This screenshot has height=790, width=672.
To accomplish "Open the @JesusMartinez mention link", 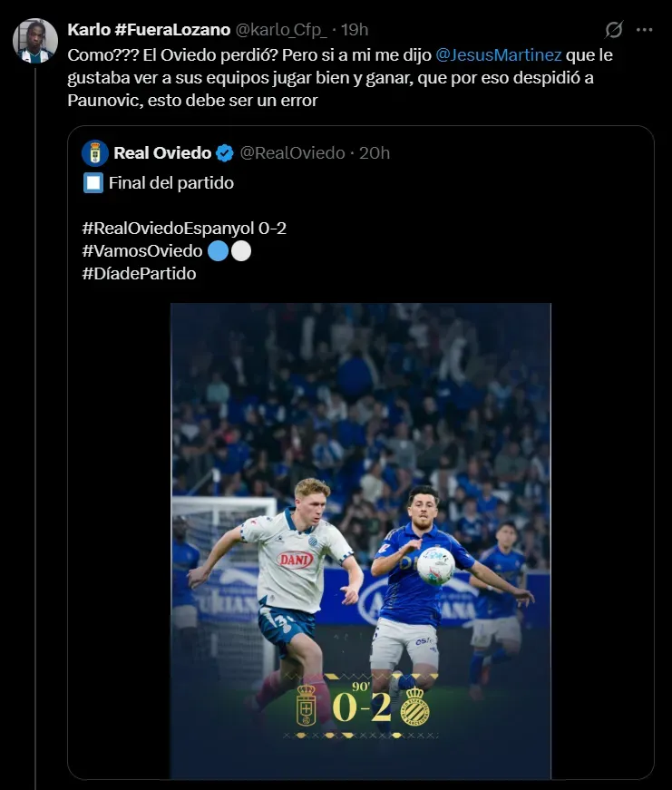I will pyautogui.click(x=498, y=55).
